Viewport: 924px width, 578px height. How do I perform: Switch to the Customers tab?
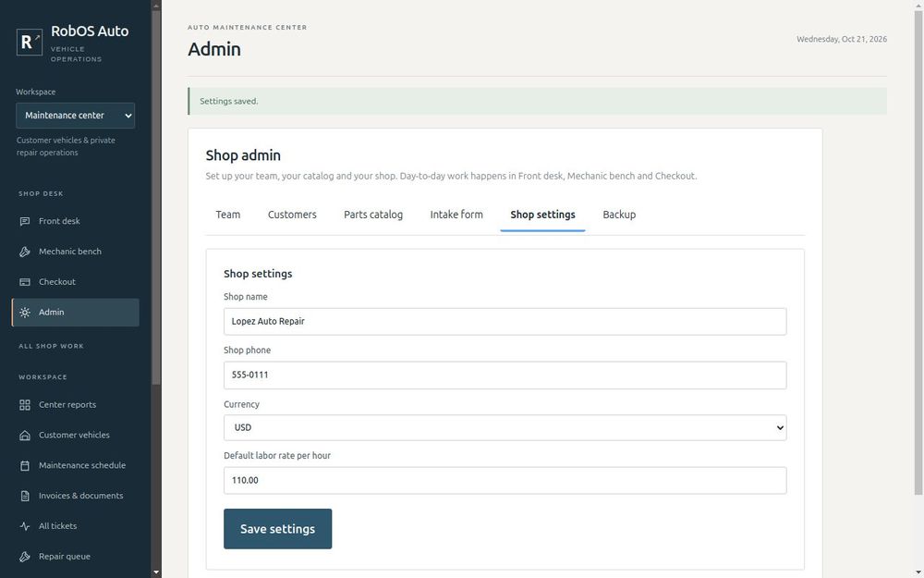(x=292, y=215)
